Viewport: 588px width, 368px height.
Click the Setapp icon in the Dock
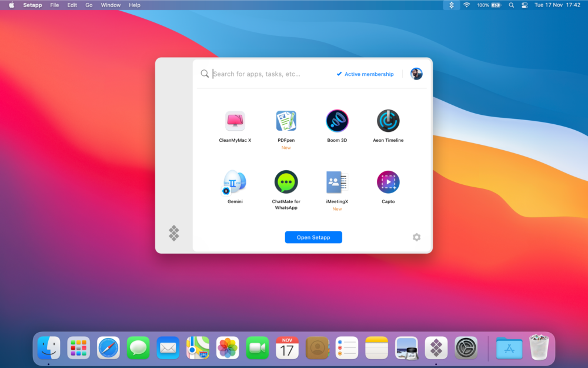click(x=436, y=348)
